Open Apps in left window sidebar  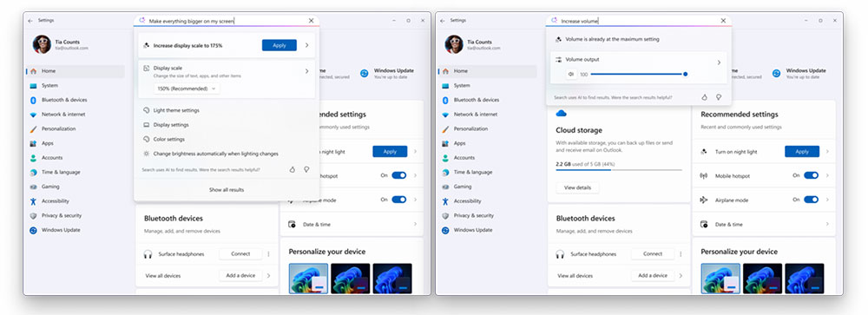(x=76, y=143)
